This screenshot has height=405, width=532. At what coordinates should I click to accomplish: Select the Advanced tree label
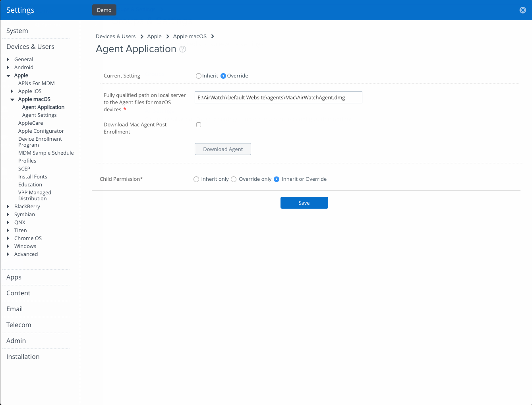pyautogui.click(x=26, y=254)
